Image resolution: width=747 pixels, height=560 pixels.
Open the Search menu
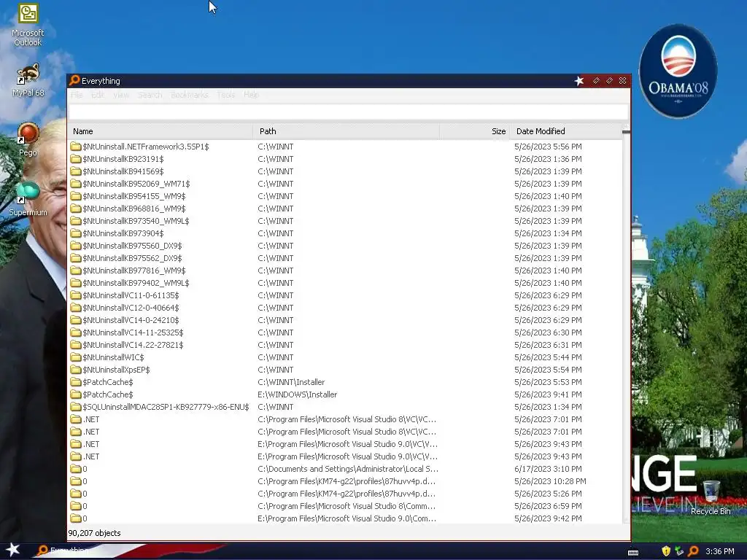pos(150,95)
